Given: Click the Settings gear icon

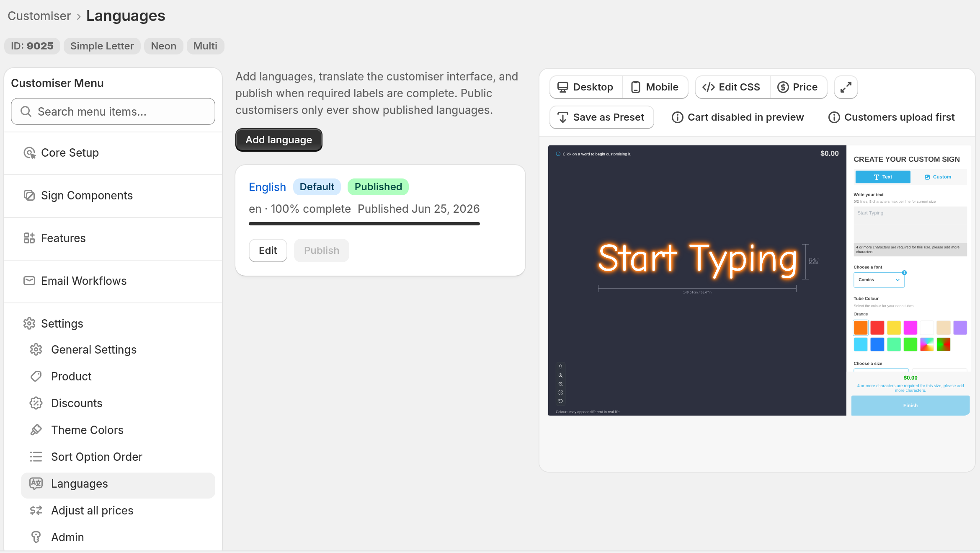Looking at the screenshot, I should click(x=29, y=324).
